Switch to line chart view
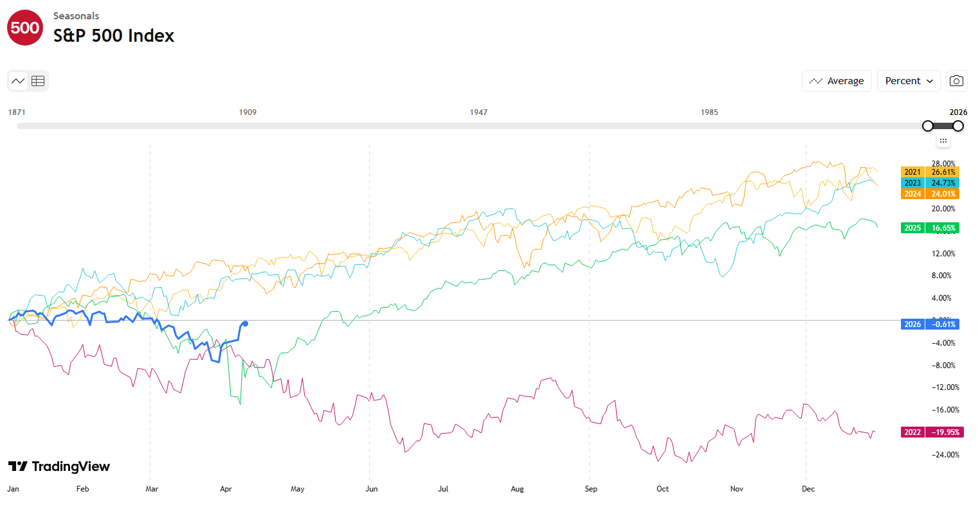This screenshot has height=505, width=980. click(x=18, y=81)
